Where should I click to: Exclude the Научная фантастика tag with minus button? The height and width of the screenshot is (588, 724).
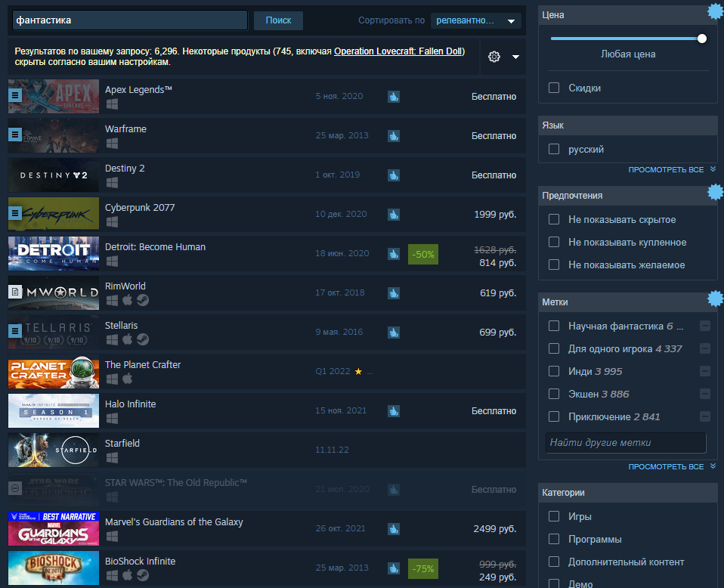pyautogui.click(x=705, y=326)
